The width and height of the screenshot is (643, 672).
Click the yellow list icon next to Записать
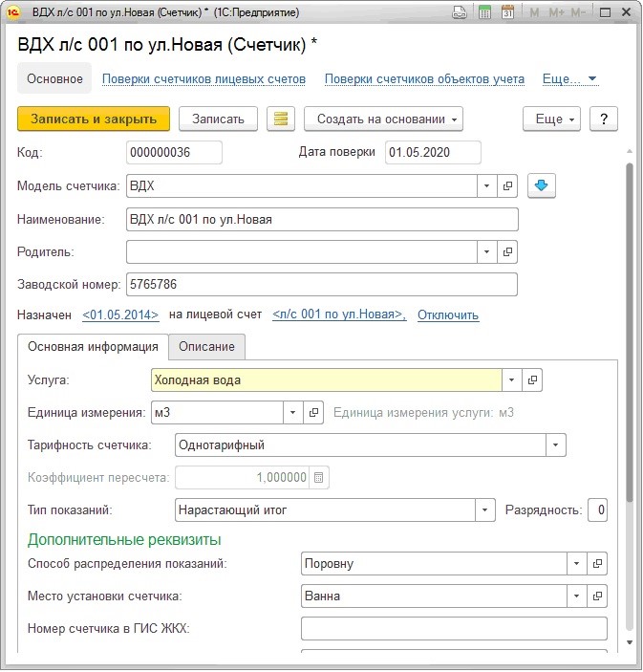(280, 119)
